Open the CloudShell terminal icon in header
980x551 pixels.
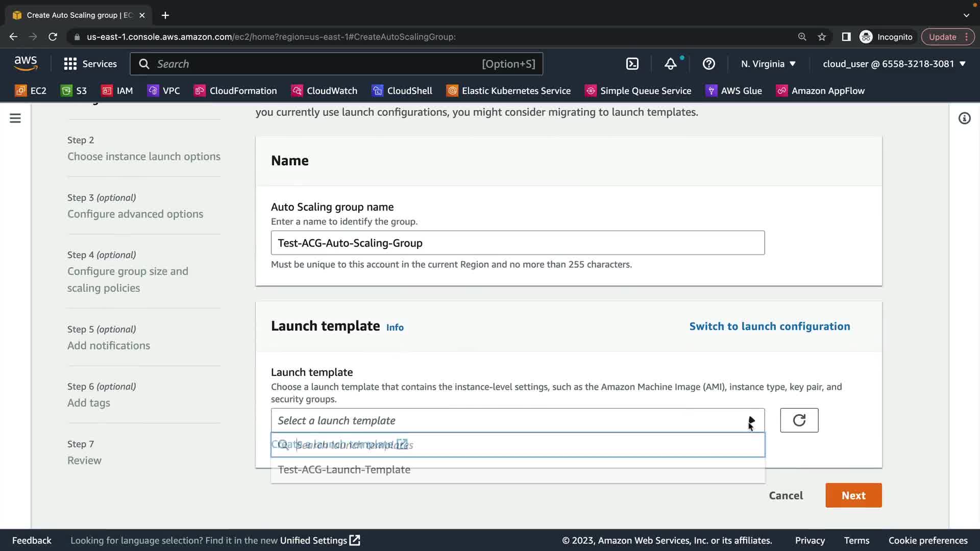(x=632, y=64)
